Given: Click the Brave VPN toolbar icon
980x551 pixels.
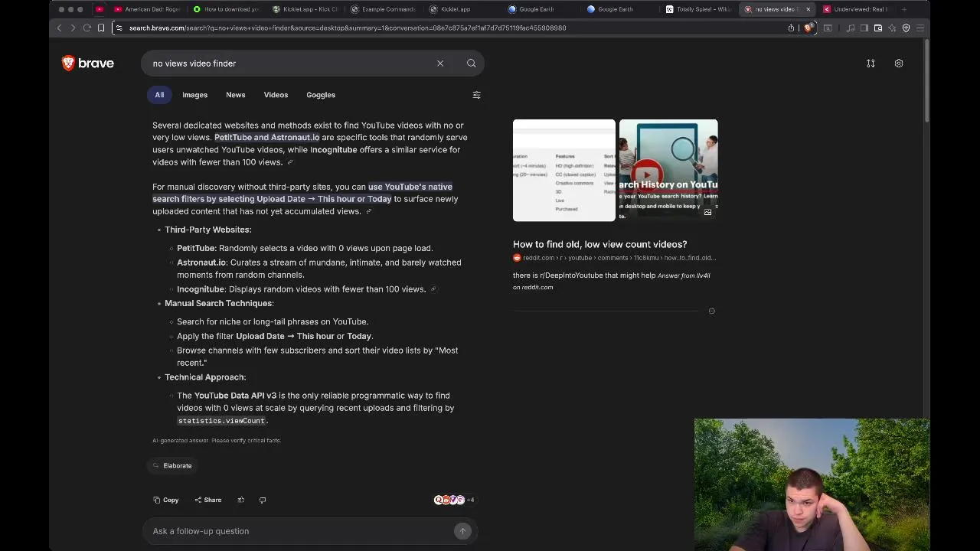Looking at the screenshot, I should 906,28.
